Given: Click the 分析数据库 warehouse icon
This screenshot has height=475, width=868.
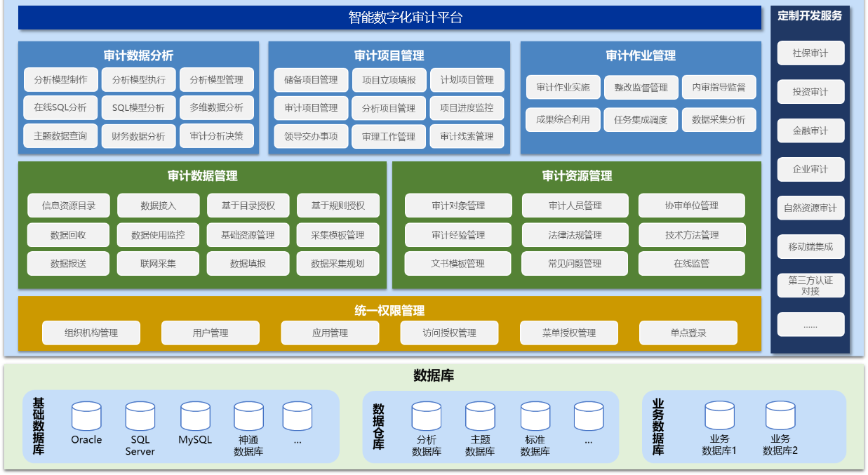Looking at the screenshot, I should coord(427,416).
